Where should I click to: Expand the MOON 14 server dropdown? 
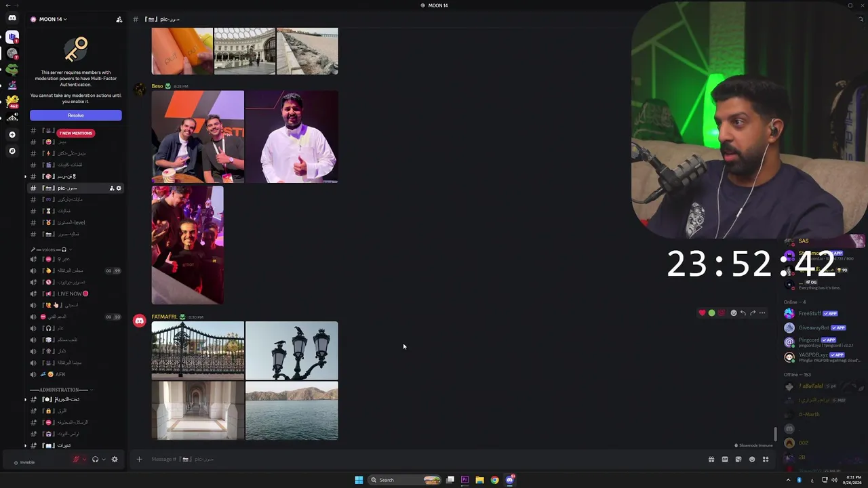click(49, 19)
